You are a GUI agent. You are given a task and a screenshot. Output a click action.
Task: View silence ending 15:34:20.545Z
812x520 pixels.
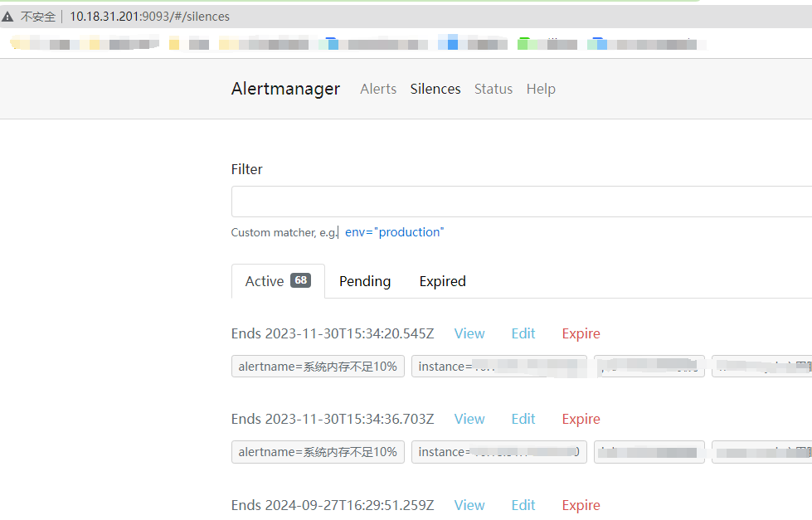coord(469,333)
